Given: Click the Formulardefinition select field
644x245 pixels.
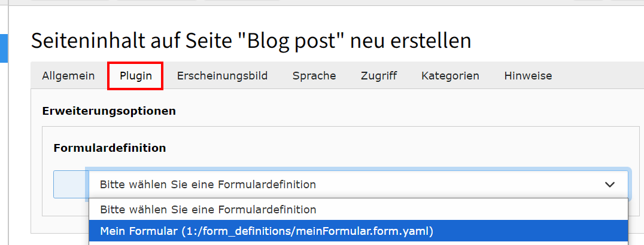Looking at the screenshot, I should (347, 185).
